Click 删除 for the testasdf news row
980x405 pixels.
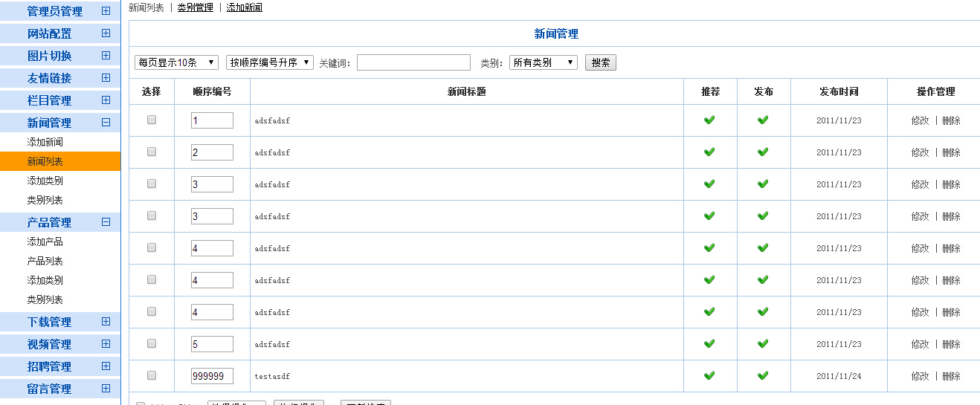click(951, 376)
